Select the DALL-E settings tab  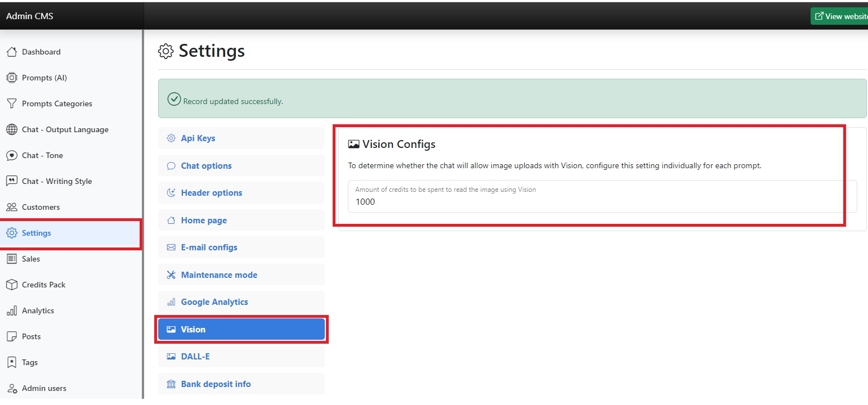click(195, 357)
